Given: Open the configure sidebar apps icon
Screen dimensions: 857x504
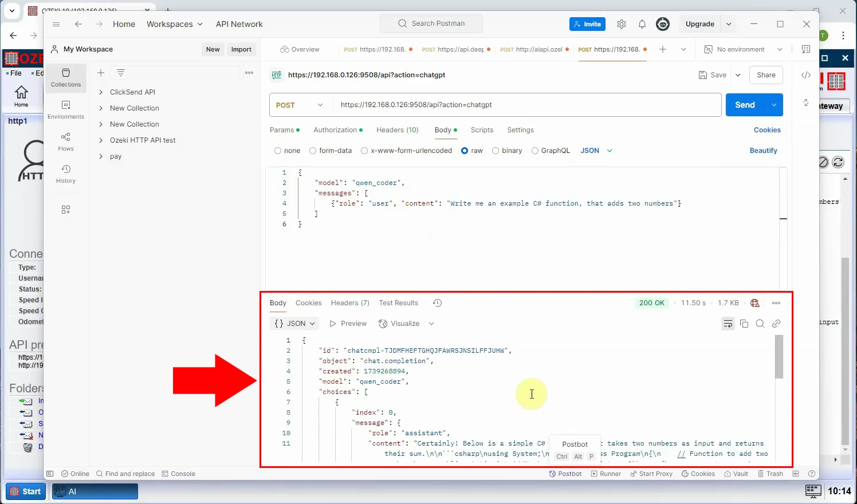Looking at the screenshot, I should point(66,210).
